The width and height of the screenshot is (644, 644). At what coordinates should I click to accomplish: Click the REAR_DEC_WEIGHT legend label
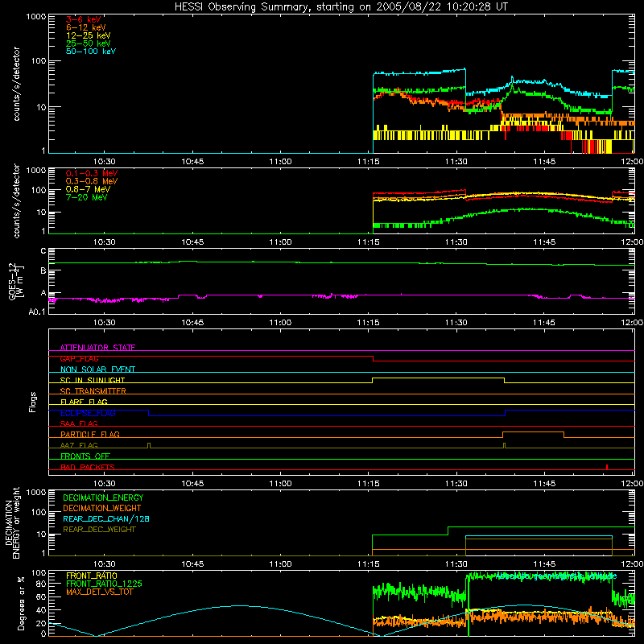(99, 530)
